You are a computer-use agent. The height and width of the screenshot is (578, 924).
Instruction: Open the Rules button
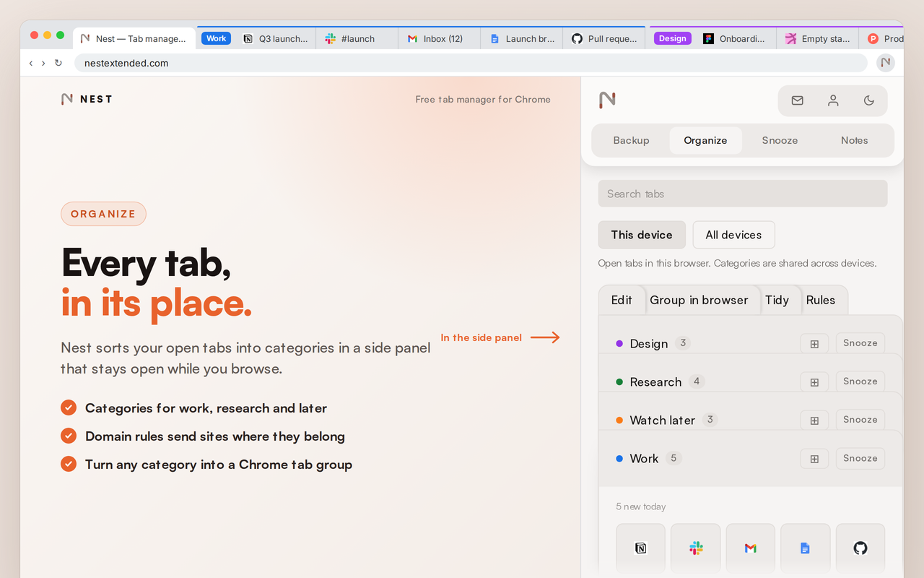click(x=821, y=300)
